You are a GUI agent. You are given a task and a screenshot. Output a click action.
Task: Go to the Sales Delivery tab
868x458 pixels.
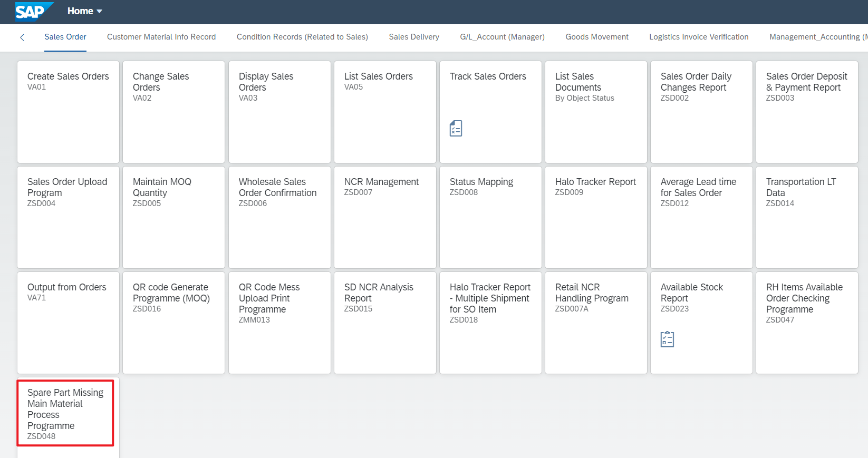click(x=414, y=37)
